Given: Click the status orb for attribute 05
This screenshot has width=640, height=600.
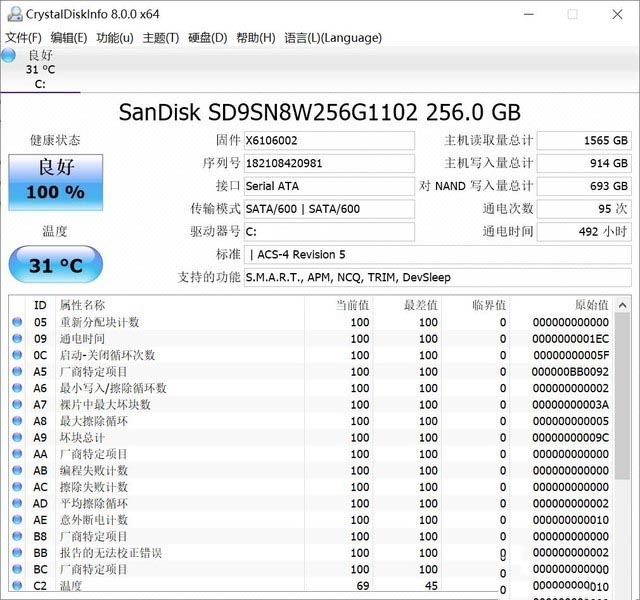Looking at the screenshot, I should coord(17,322).
